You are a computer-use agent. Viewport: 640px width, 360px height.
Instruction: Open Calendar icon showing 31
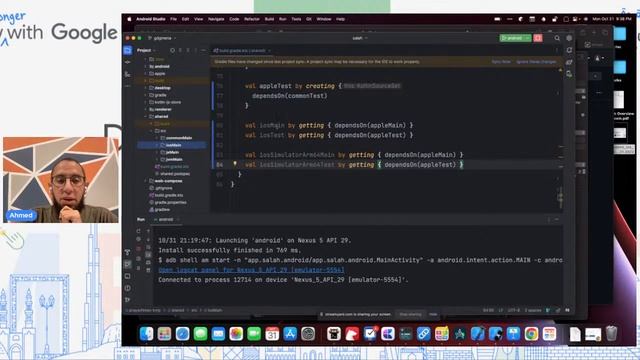[x=272, y=334]
